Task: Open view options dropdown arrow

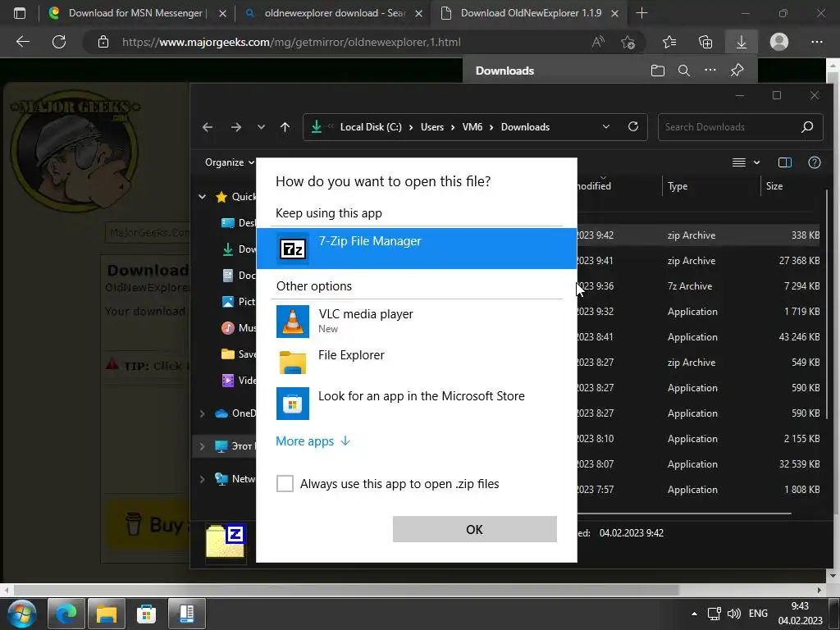Action: point(756,162)
